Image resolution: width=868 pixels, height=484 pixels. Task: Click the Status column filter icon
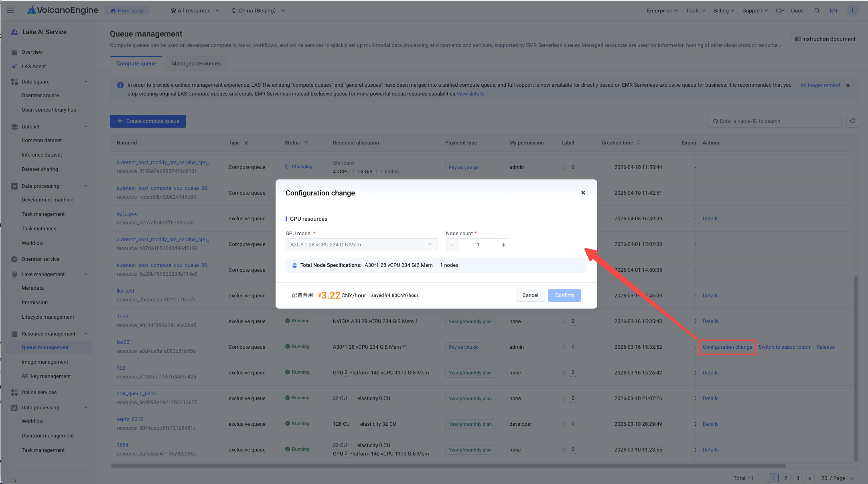(306, 143)
